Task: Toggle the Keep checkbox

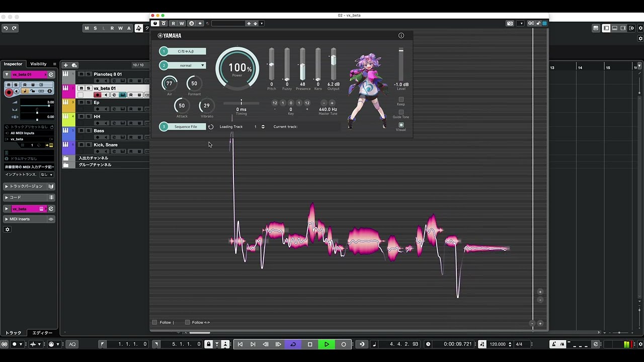Action: click(401, 100)
